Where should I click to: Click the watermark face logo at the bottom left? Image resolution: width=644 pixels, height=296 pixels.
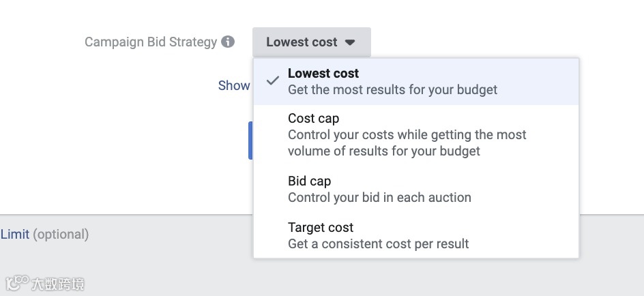17,282
